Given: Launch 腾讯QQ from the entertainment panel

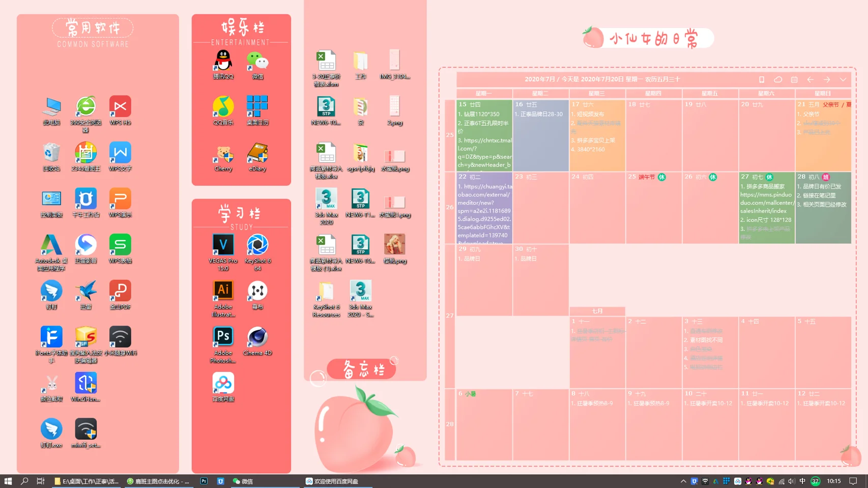Looking at the screenshot, I should 223,65.
